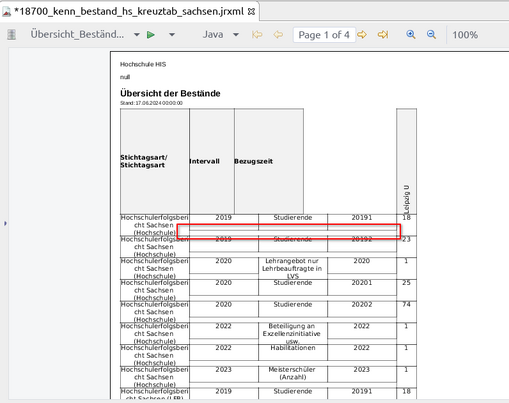The width and height of the screenshot is (509, 403).
Task: Open the Java preview format dropdown
Action: [x=236, y=35]
